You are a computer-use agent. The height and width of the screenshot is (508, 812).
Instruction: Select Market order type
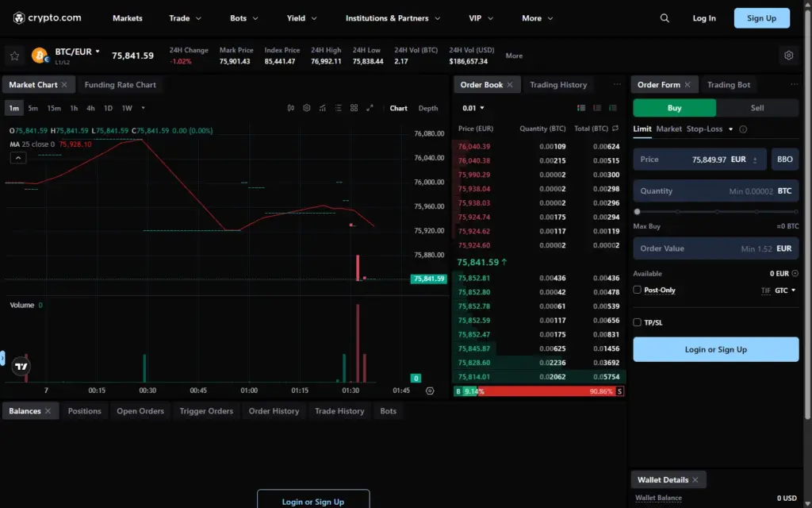tap(669, 129)
